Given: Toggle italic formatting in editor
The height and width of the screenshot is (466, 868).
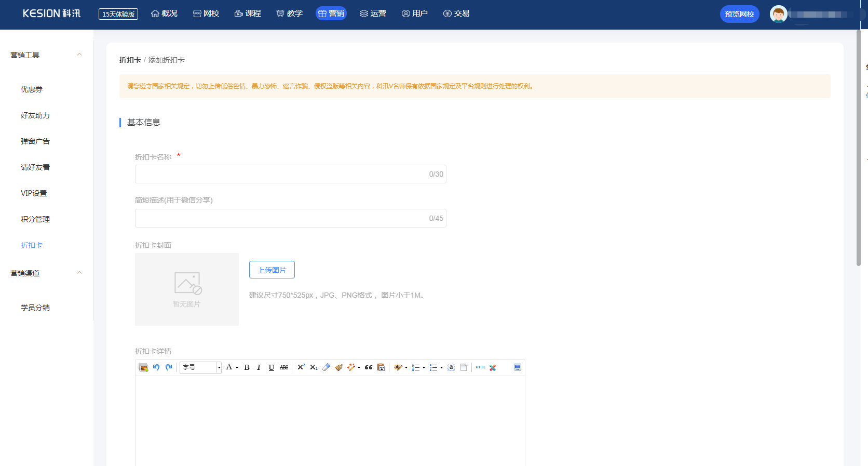Looking at the screenshot, I should tap(259, 367).
